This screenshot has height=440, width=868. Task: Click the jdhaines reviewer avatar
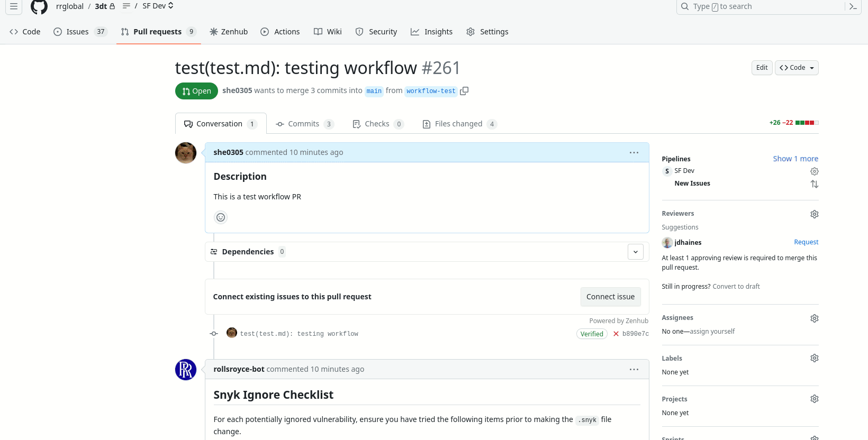pyautogui.click(x=667, y=242)
